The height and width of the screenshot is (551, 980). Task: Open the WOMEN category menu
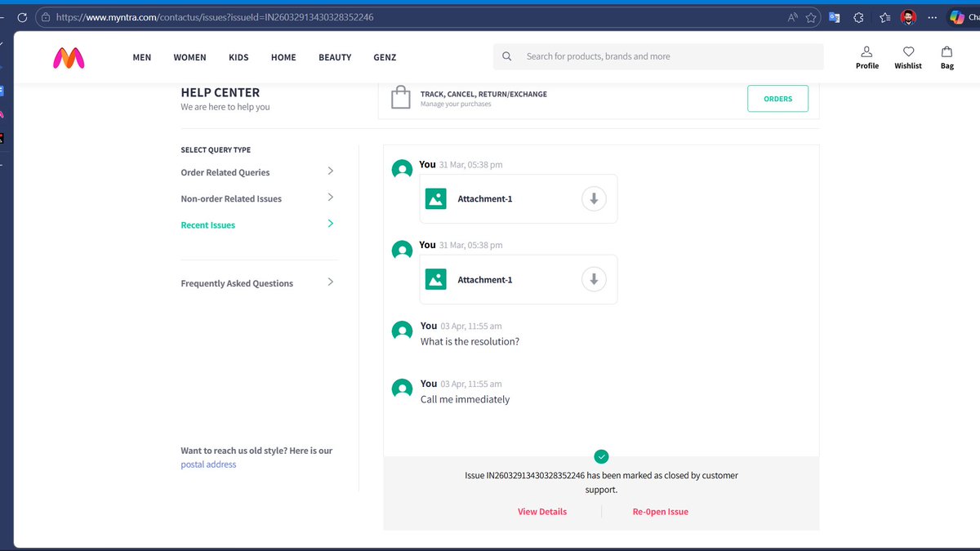pyautogui.click(x=189, y=57)
